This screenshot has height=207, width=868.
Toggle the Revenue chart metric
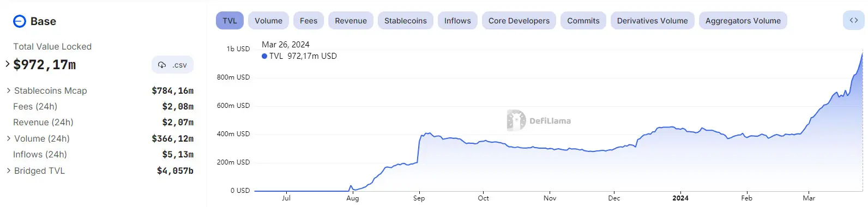coord(351,21)
